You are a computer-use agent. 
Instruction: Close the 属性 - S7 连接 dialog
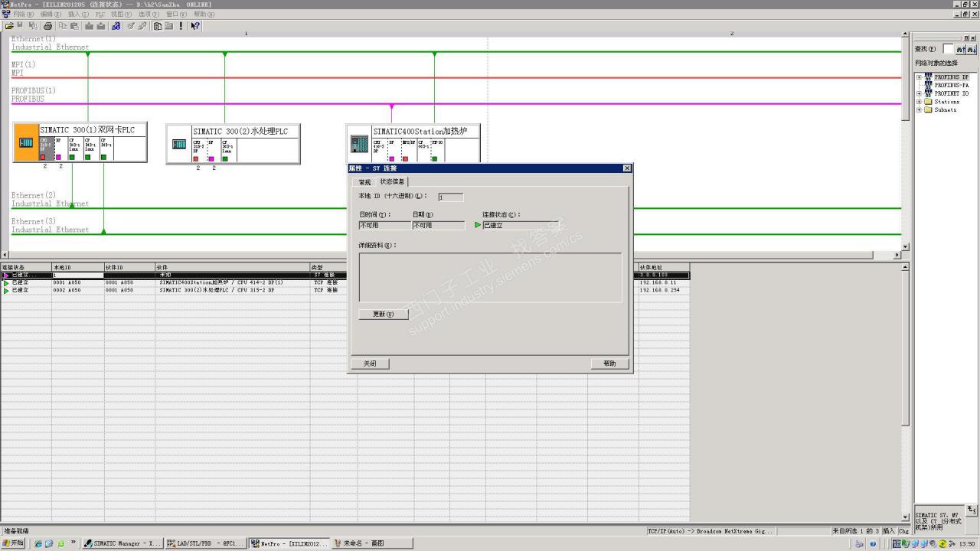(x=627, y=168)
